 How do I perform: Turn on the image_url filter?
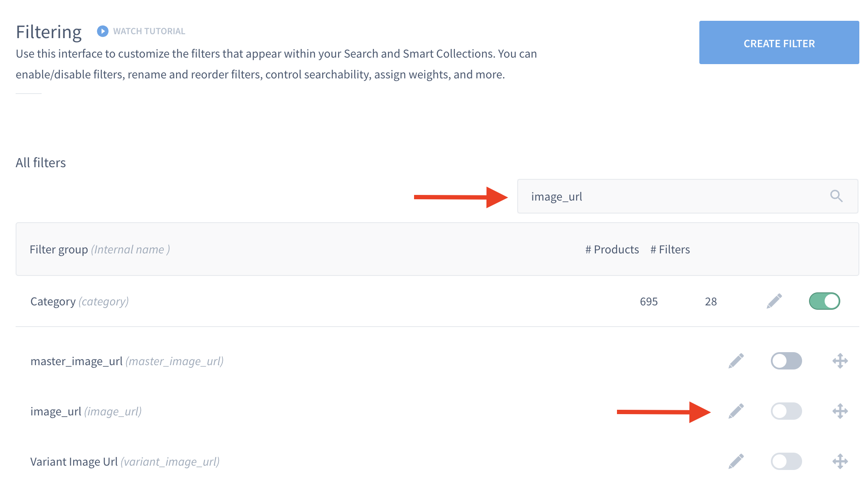click(x=786, y=411)
